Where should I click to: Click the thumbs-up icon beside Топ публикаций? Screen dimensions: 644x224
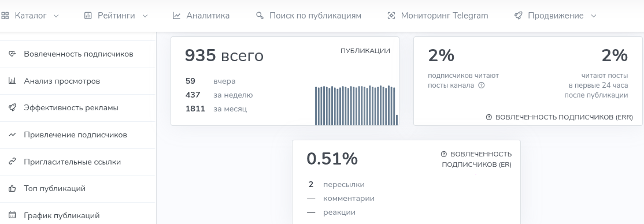(x=12, y=188)
